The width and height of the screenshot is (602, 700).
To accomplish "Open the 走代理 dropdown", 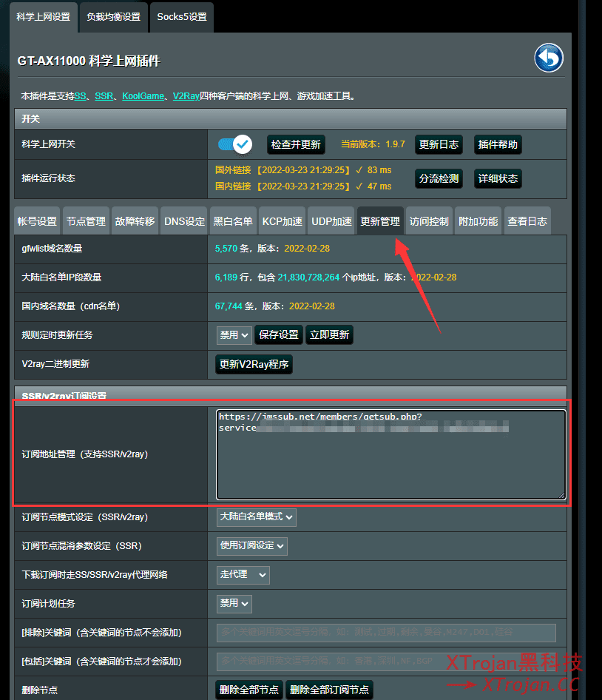I will [243, 574].
